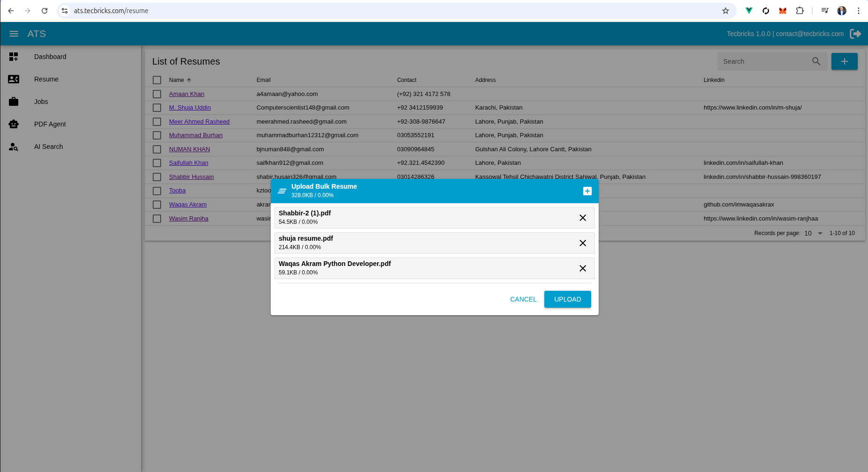Click linkedin.com/in/saifullah-khan cell
Viewport: 868px width, 472px height.
[743, 163]
